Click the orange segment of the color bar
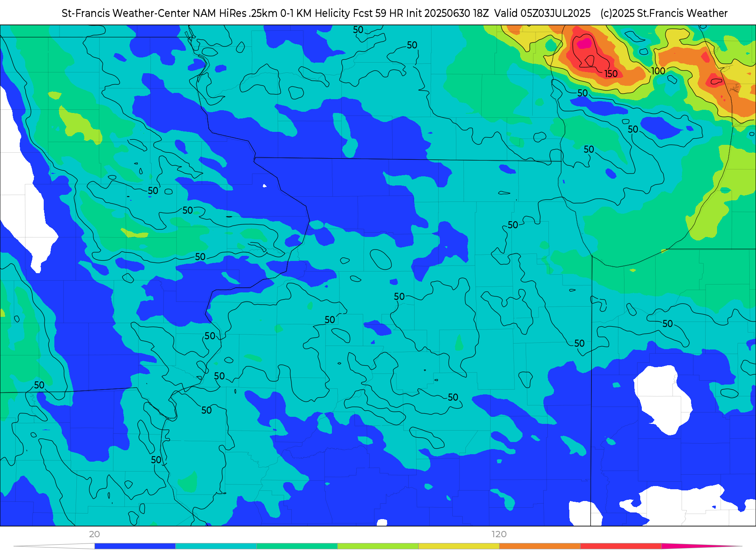 tap(540, 546)
